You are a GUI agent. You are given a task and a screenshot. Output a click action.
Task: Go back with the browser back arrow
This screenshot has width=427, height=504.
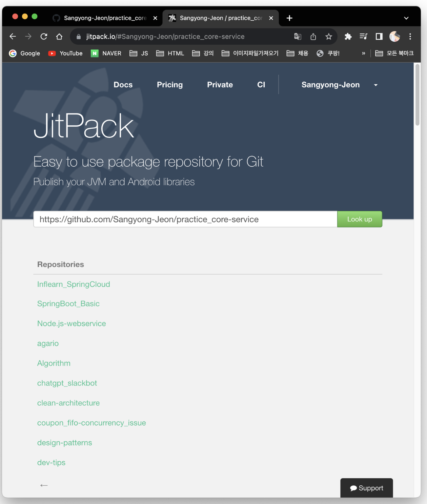13,37
